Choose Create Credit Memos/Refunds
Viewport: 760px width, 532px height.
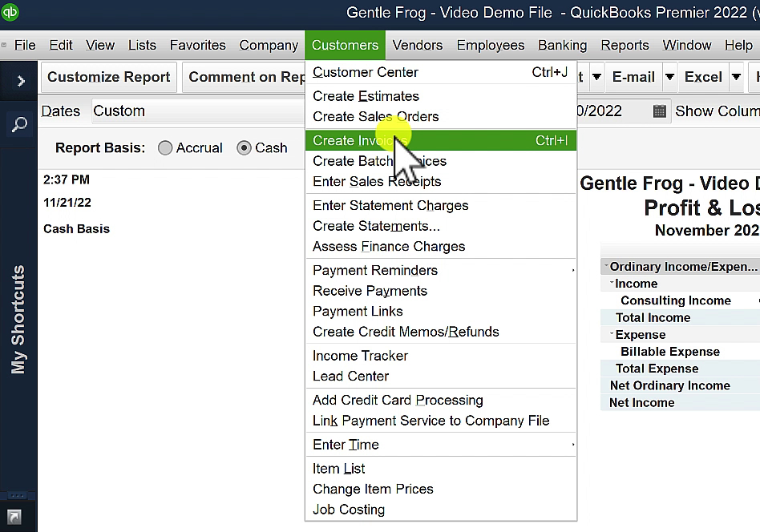click(x=441, y=332)
